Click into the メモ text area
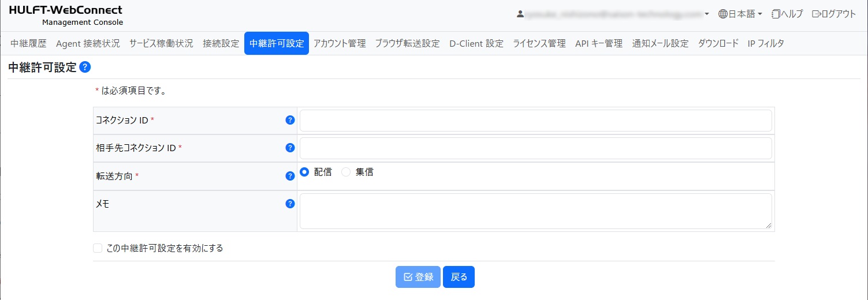 click(x=536, y=211)
